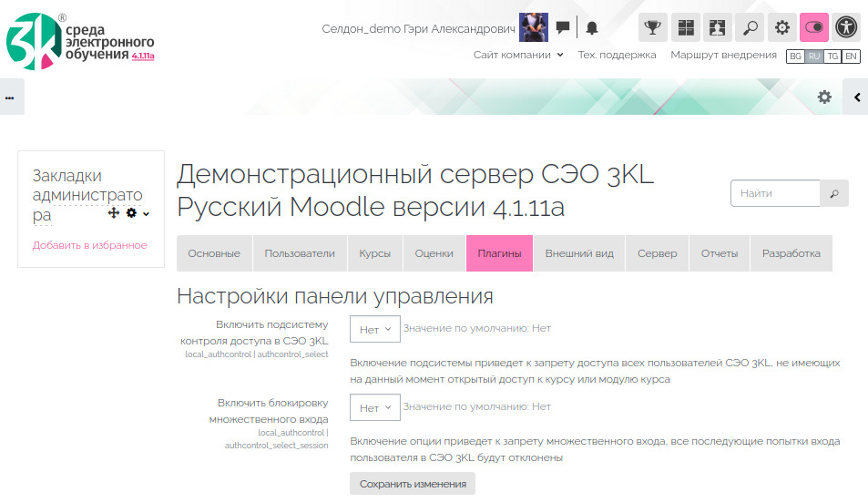Viewport: 868px width, 503px height.
Task: Open the Тех. поддержка link
Action: coord(617,55)
